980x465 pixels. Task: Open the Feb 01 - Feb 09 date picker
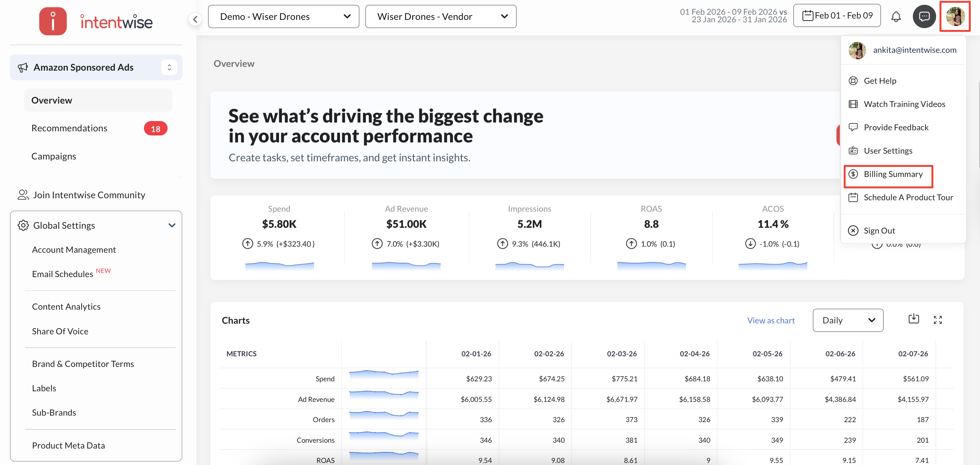coord(836,16)
